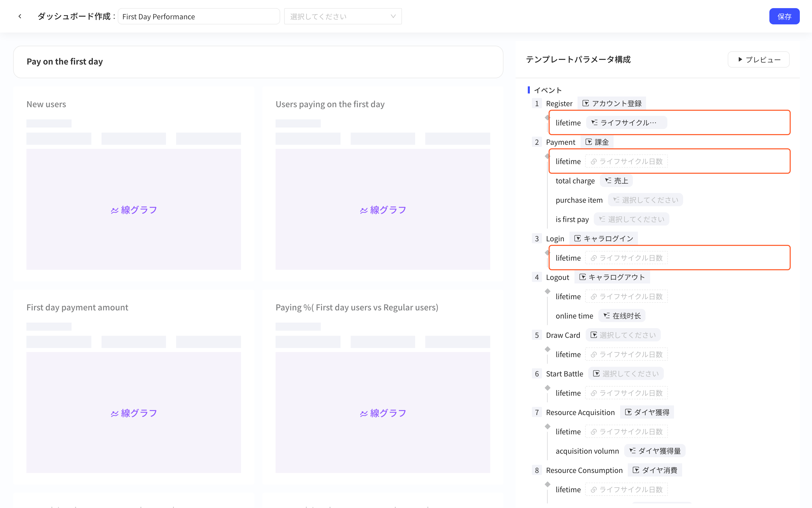Click the linked lifetime field under Payment
This screenshot has width=812, height=508.
[x=626, y=161]
